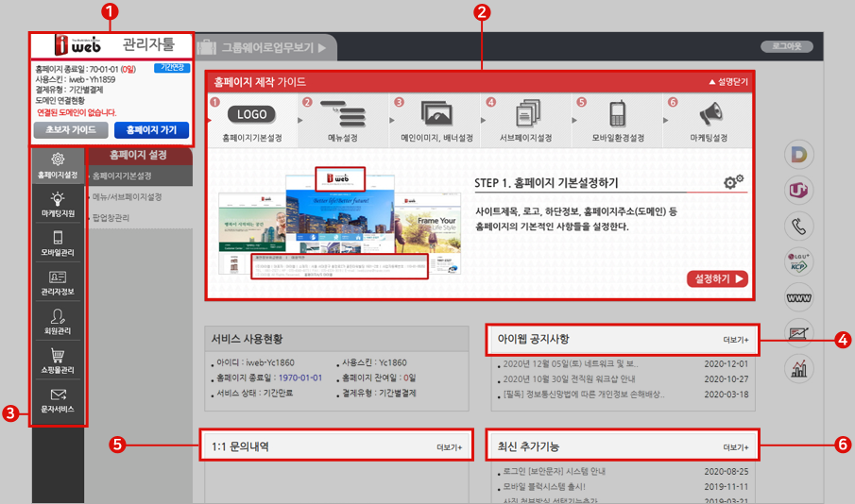This screenshot has width=855, height=504.
Task: Click 결제유형 : 기간별결제 in service status
Action: [x=379, y=393]
